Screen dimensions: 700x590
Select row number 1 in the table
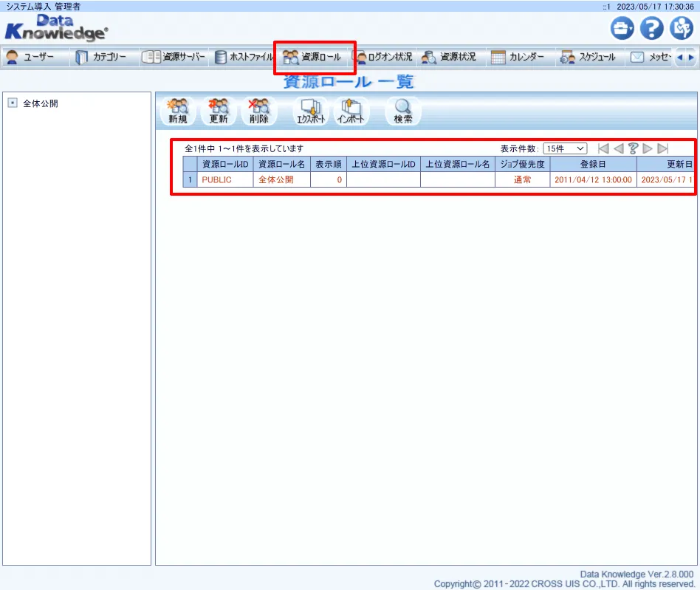click(190, 179)
